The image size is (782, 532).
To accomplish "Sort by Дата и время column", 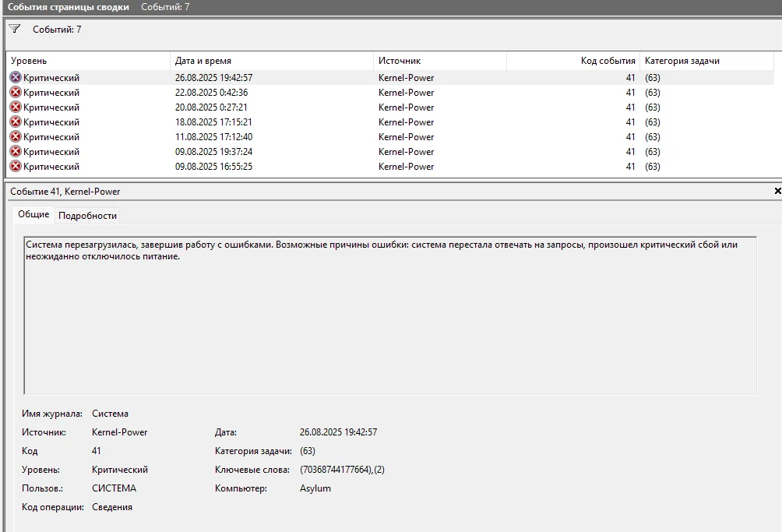I will point(271,61).
